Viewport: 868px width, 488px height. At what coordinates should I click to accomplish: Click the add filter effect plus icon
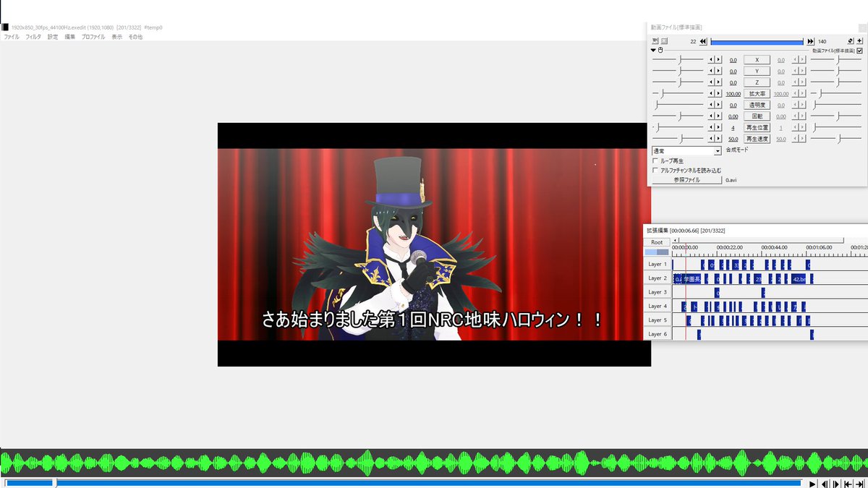[859, 41]
